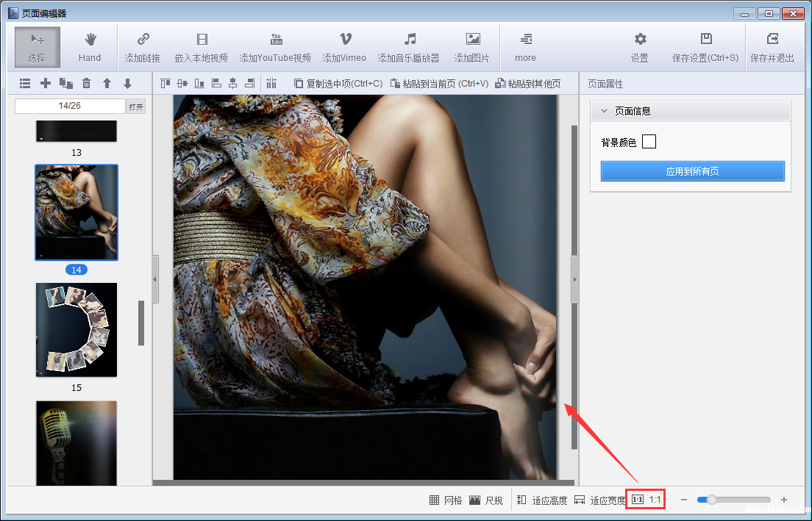Collapse the left thumbnail panel handle
The image size is (812, 521).
155,279
